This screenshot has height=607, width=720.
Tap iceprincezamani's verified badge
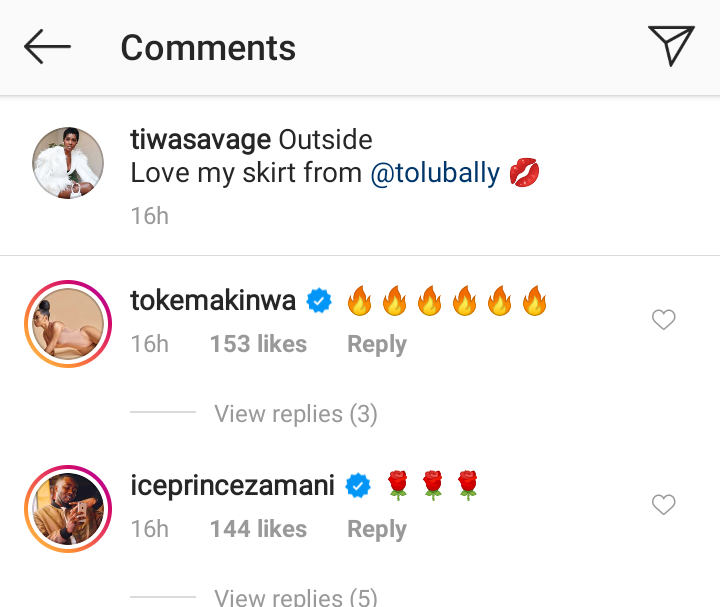pos(358,486)
